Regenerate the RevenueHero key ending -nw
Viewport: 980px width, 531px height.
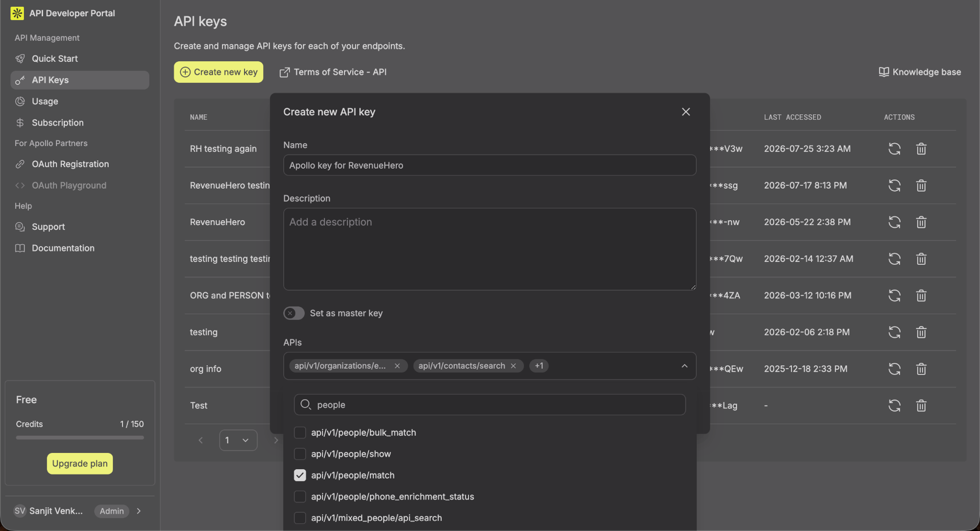point(894,222)
